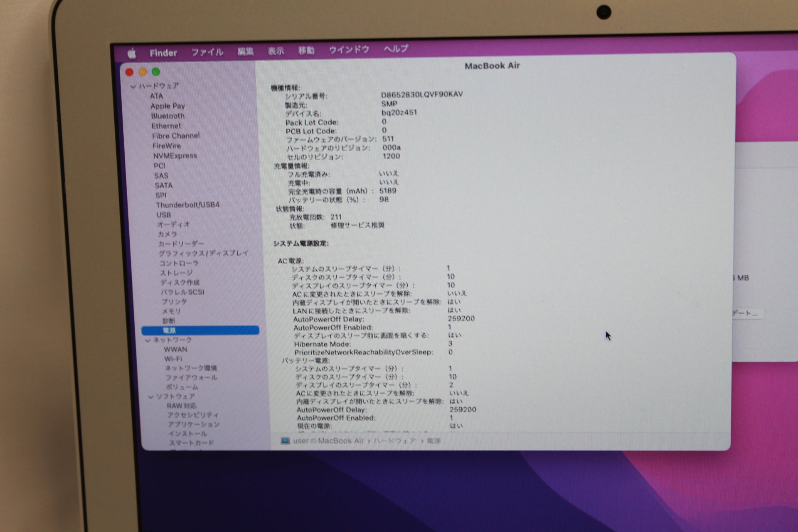
Task: Show Thunderbolt/USB4 information
Action: tap(187, 205)
